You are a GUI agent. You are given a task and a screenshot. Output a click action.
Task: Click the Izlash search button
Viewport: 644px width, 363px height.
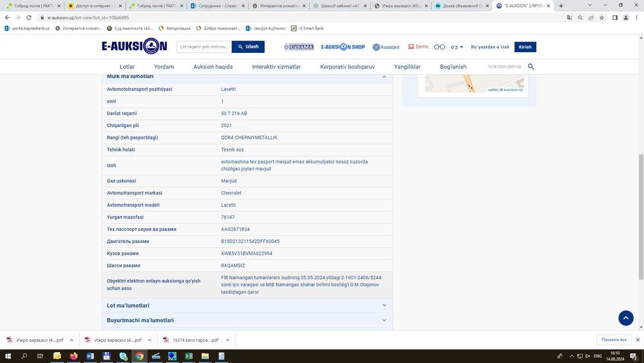click(x=248, y=47)
